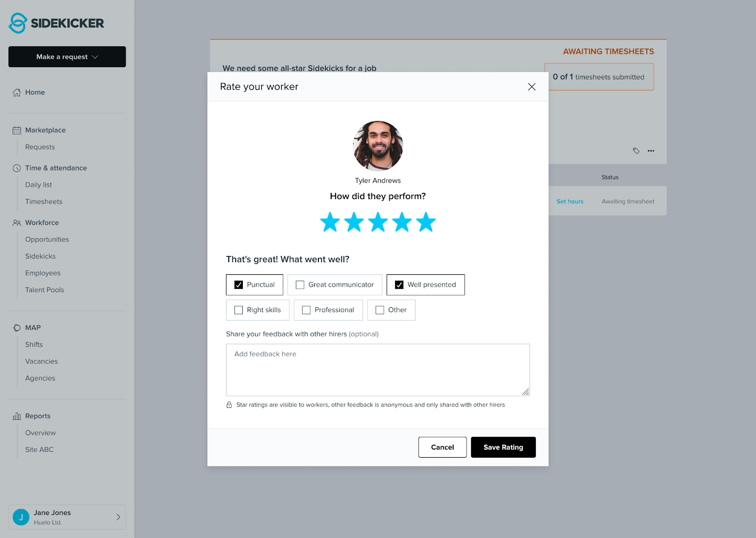Click the MAP section icon

17,328
